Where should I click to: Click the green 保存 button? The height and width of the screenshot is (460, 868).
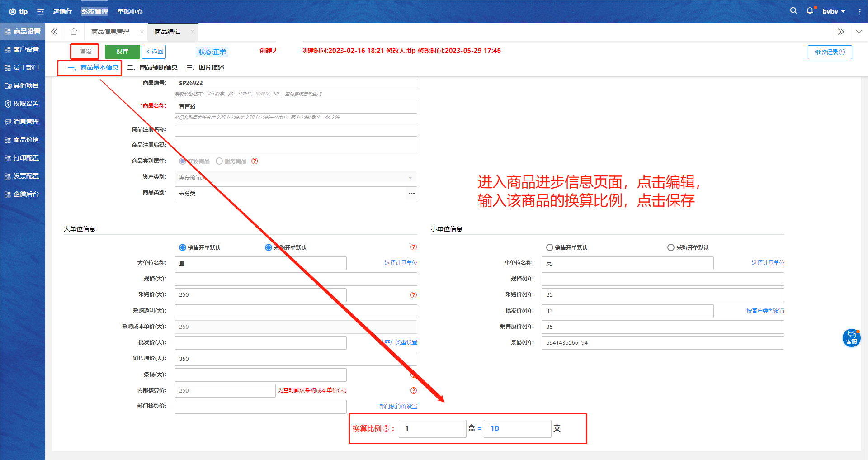point(122,52)
